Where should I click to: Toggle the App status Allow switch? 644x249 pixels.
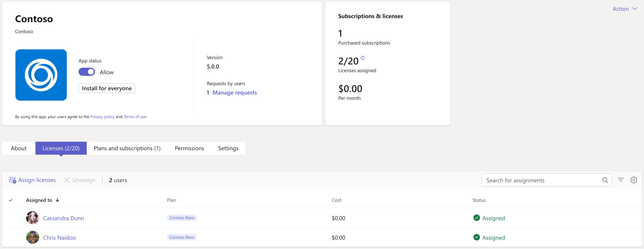[x=86, y=72]
